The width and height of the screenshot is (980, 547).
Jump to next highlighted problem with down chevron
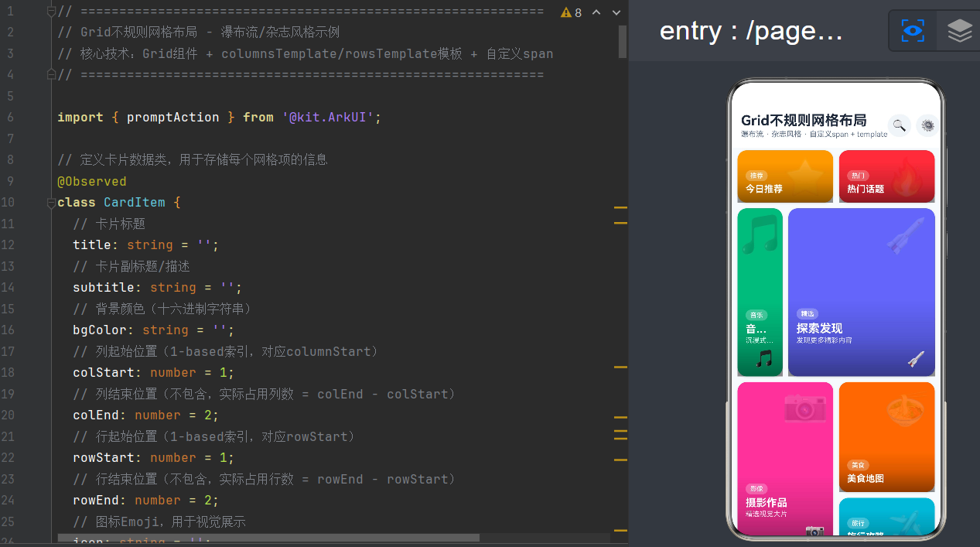(616, 12)
